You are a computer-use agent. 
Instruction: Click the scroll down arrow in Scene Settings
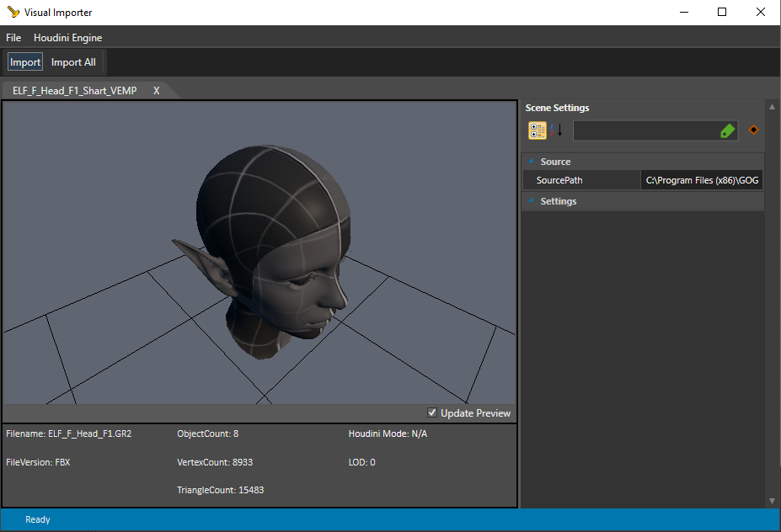click(x=772, y=501)
